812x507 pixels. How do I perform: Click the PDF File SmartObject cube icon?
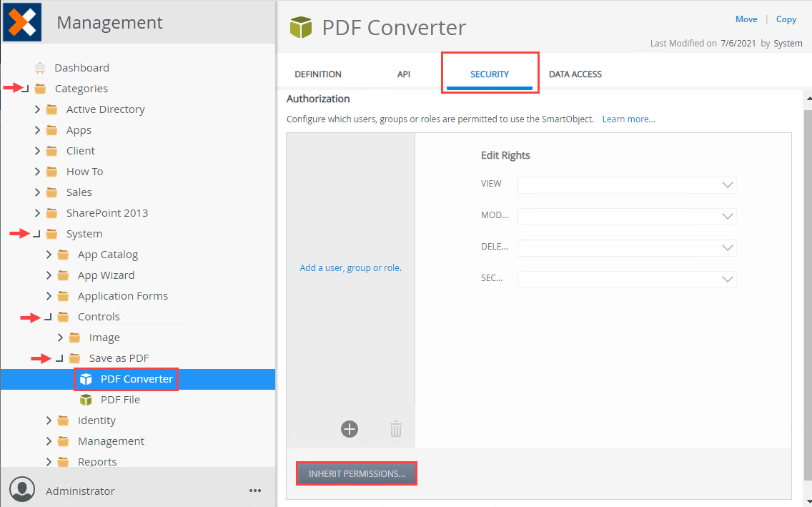click(x=86, y=400)
